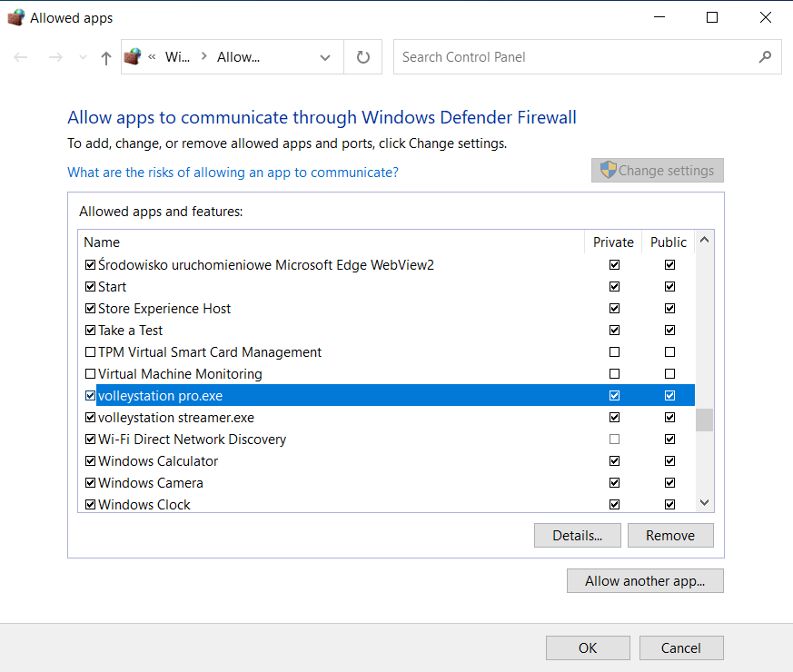The image size is (793, 672).
Task: Click the firewall icon in address bar
Action: tap(133, 57)
